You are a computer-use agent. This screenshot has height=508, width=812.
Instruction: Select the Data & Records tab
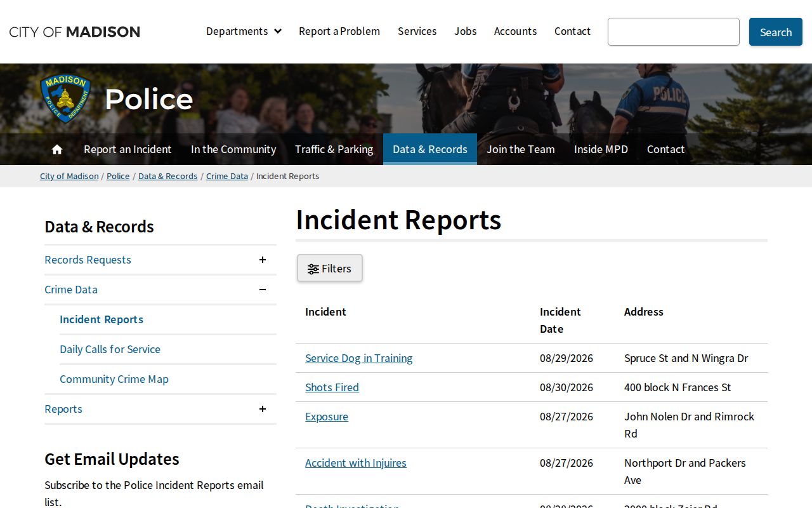point(430,149)
